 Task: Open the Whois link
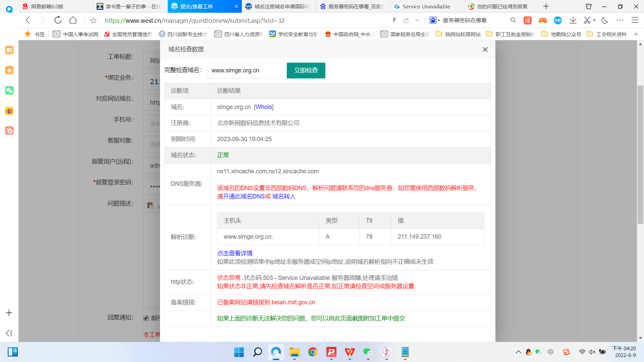(264, 107)
